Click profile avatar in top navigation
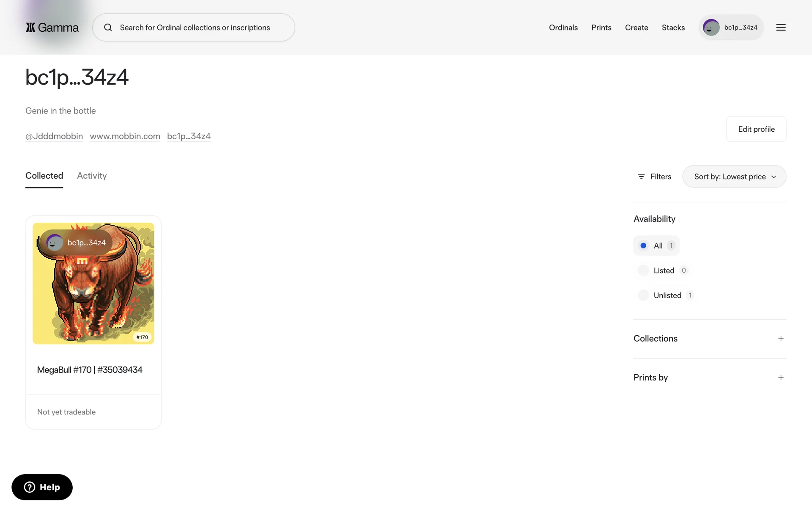The width and height of the screenshot is (812, 508). pos(711,28)
